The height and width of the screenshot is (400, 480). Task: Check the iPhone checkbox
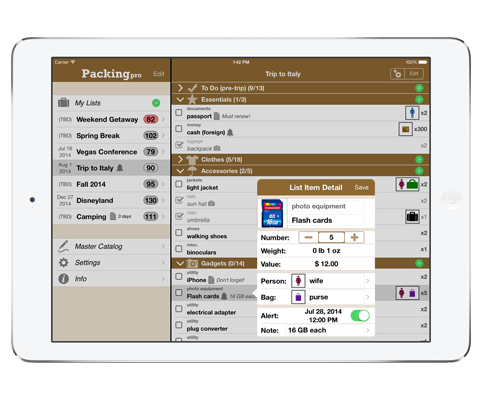(x=179, y=276)
